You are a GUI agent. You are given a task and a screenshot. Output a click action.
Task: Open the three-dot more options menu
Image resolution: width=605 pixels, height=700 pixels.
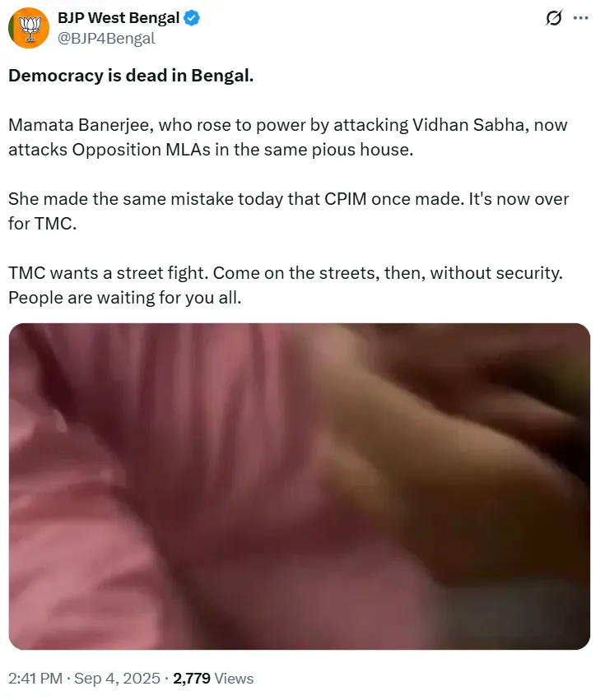pos(580,18)
